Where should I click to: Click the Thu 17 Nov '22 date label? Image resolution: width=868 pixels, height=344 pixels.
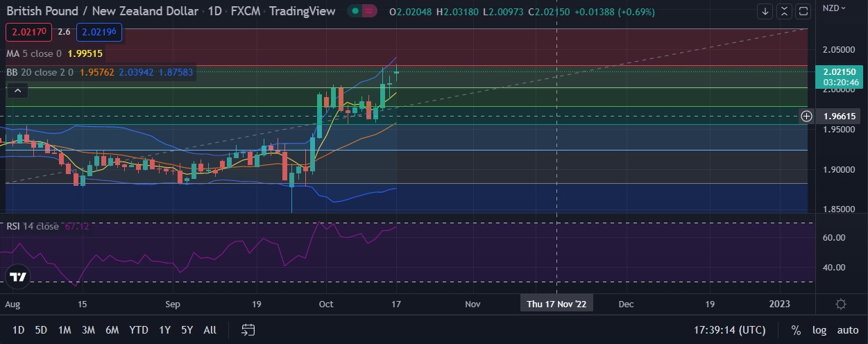click(556, 304)
